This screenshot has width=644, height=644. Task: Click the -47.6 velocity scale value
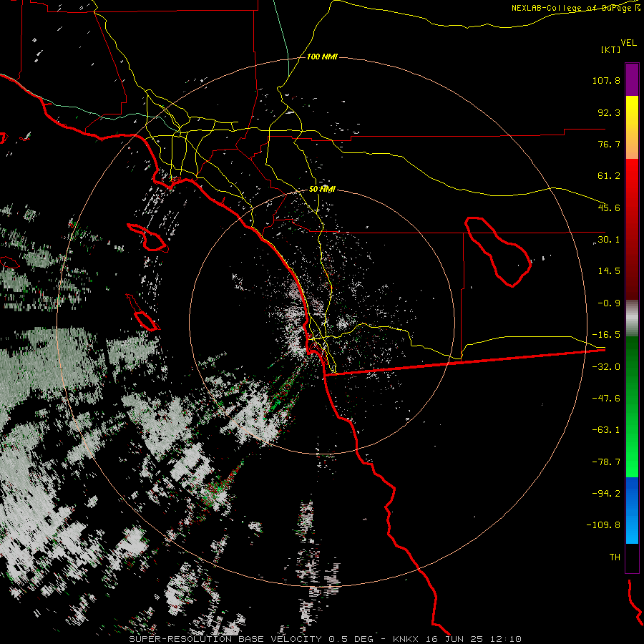(606, 399)
